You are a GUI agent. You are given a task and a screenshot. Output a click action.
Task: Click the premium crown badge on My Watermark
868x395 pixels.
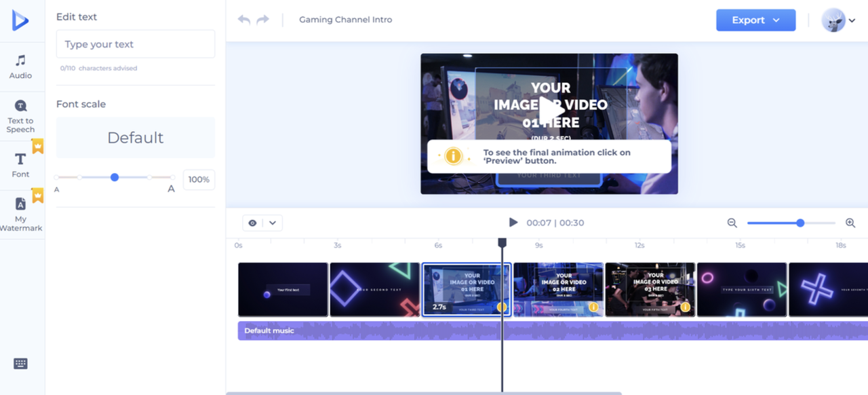38,195
